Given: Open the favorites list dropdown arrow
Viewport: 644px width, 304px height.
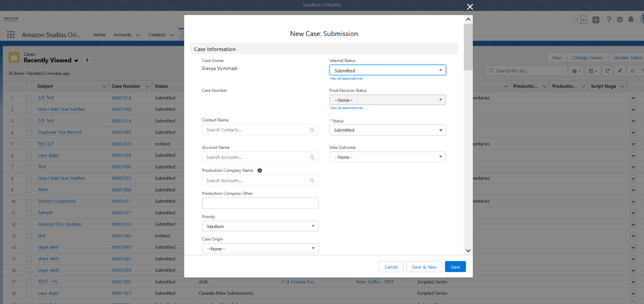Looking at the screenshot, I should (x=584, y=20).
